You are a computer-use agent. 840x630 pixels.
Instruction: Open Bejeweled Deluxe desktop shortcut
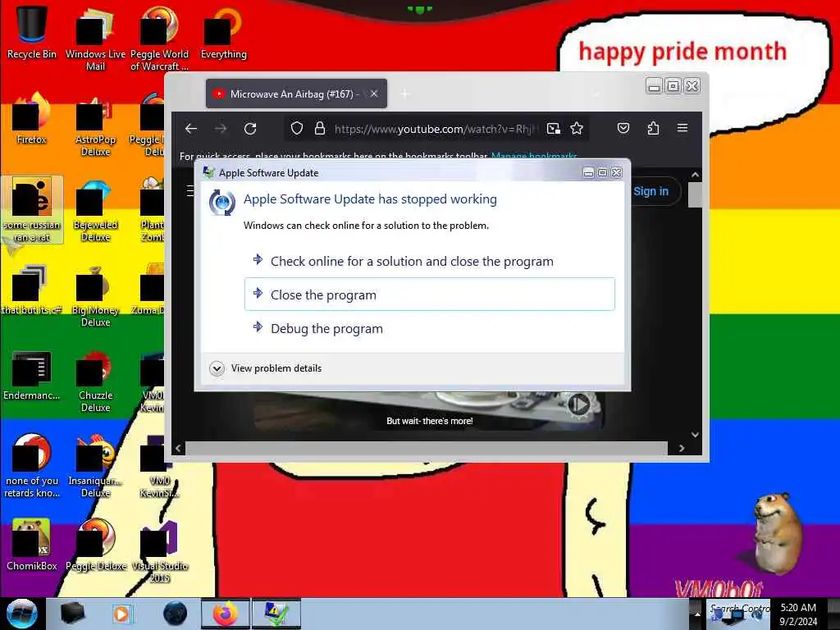tap(95, 210)
